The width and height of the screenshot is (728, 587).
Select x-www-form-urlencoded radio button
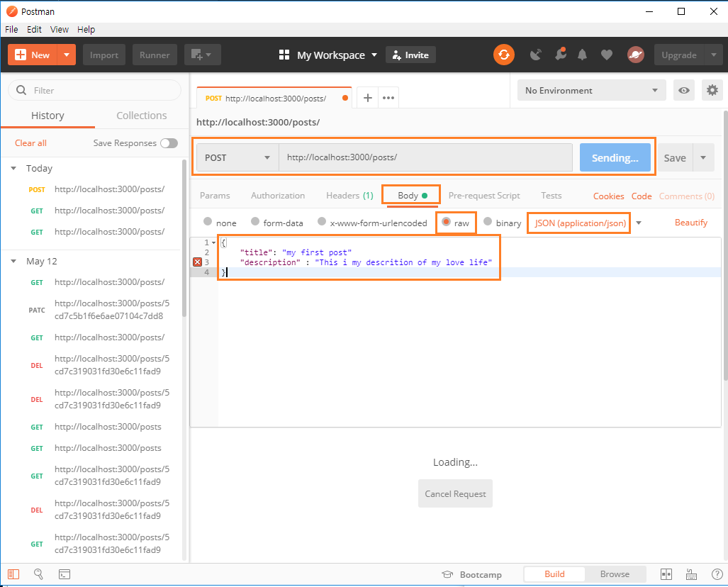coord(322,221)
